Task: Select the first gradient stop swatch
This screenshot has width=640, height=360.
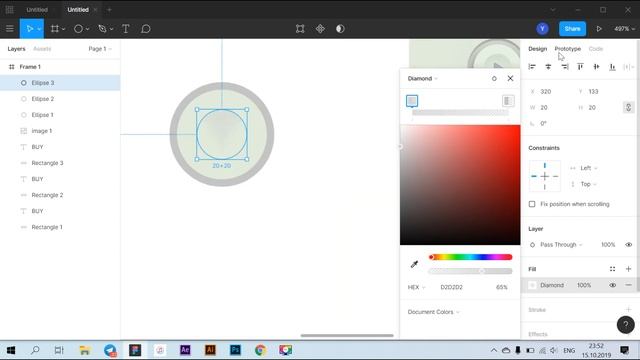Action: (x=412, y=101)
